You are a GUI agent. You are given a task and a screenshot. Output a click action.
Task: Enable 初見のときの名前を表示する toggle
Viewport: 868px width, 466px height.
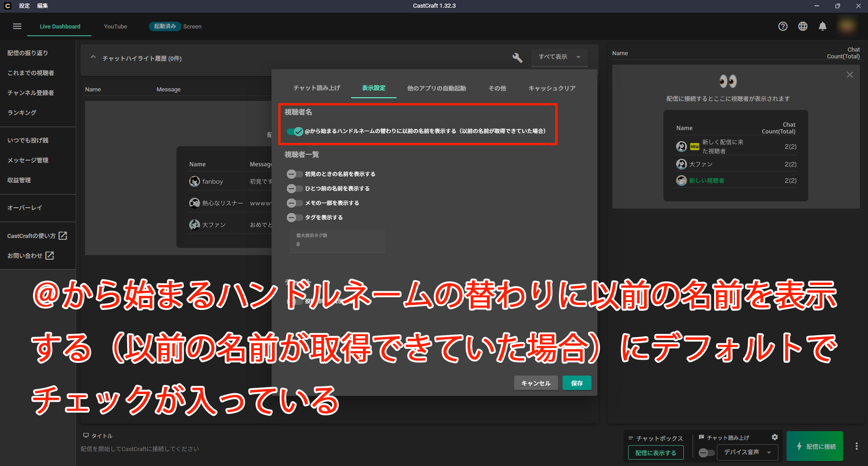point(295,174)
